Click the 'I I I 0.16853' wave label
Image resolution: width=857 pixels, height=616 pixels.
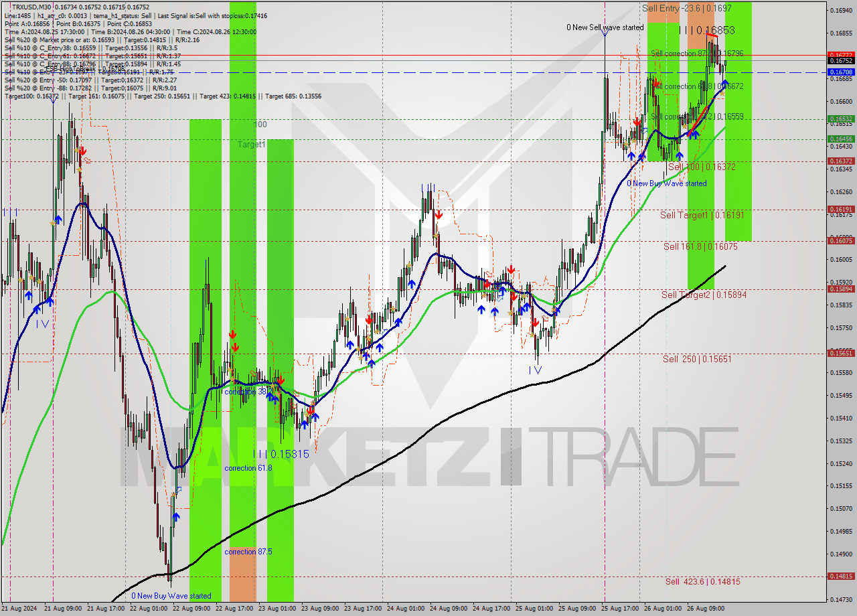[707, 30]
